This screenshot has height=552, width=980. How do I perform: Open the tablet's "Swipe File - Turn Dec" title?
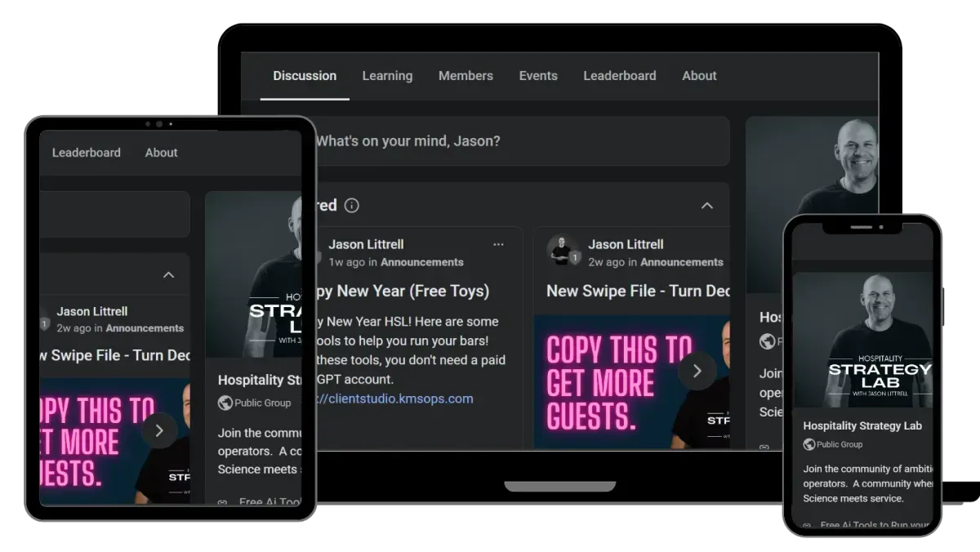115,355
